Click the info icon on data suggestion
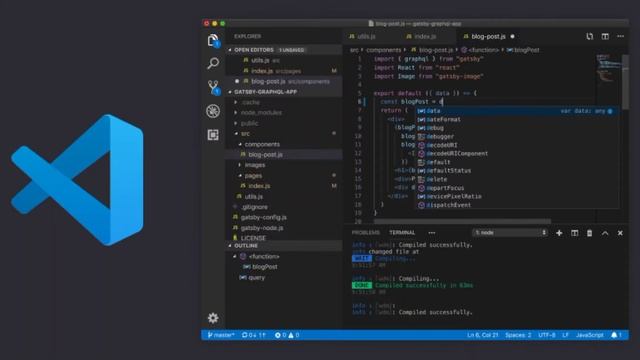640x360 pixels. 610,111
